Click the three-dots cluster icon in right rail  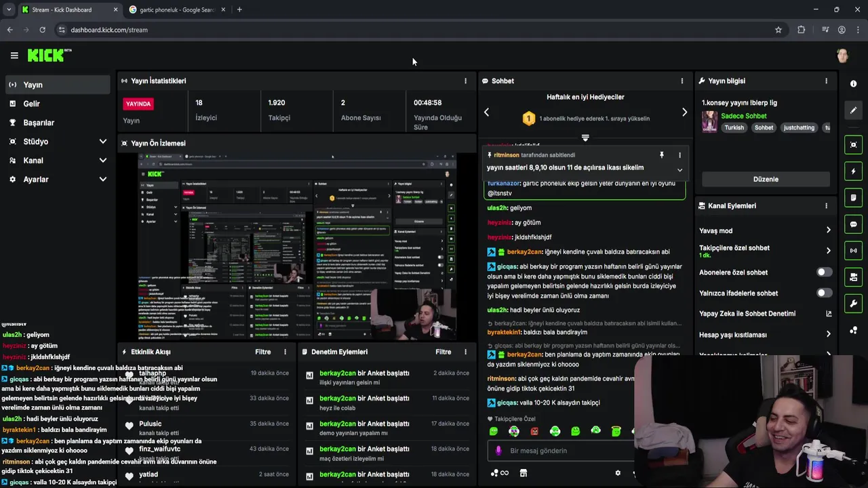pyautogui.click(x=853, y=330)
